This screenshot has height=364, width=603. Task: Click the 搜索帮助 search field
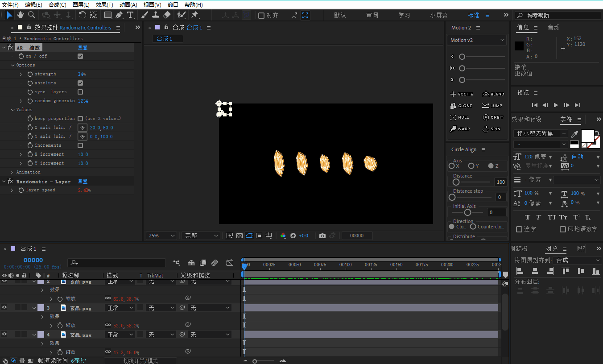558,16
